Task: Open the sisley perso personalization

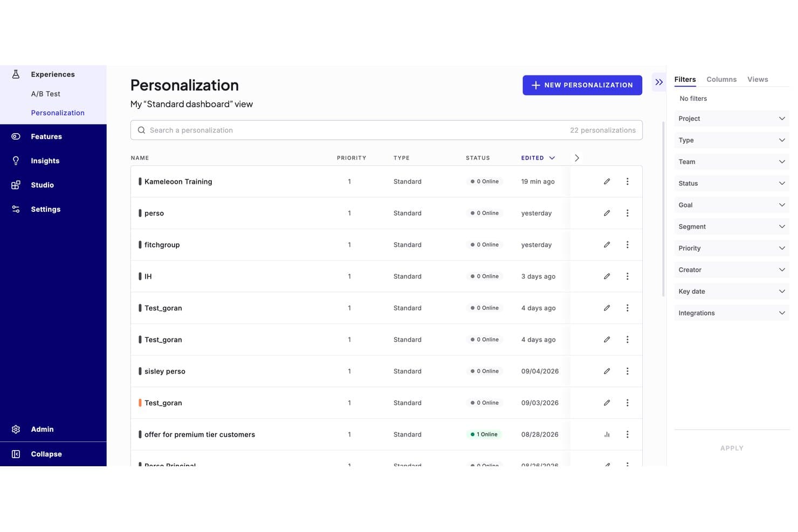Action: pyautogui.click(x=165, y=371)
